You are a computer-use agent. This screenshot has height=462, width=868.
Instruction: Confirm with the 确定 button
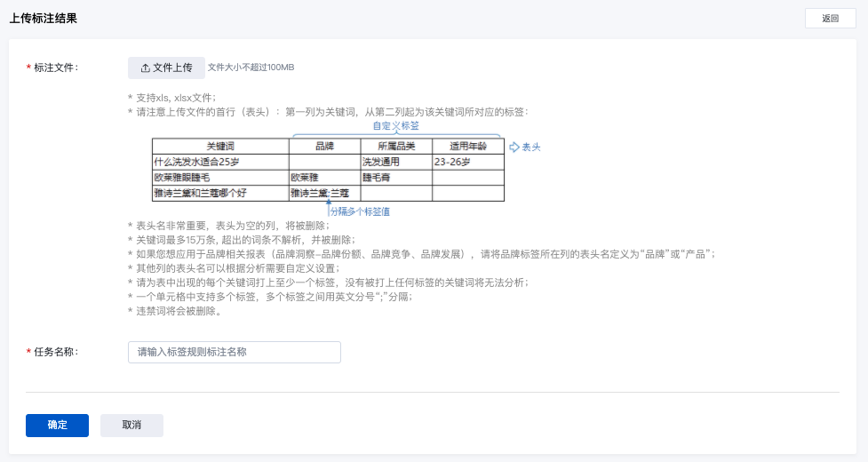coord(57,426)
